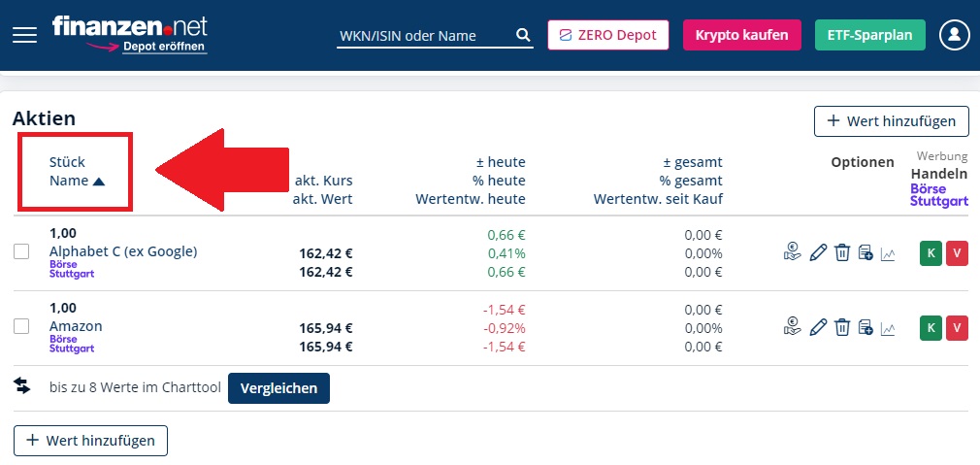The width and height of the screenshot is (980, 465).
Task: Click Amazon price 165,94 €
Action: 326,328
